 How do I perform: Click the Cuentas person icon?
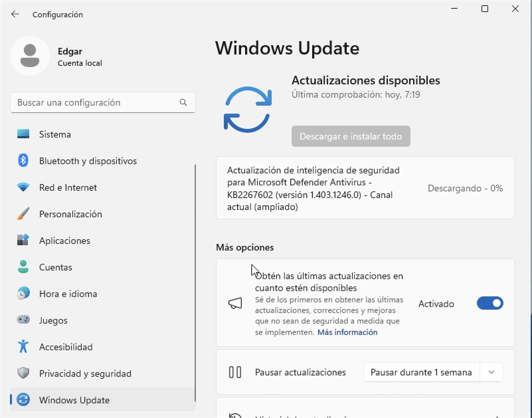click(x=23, y=267)
